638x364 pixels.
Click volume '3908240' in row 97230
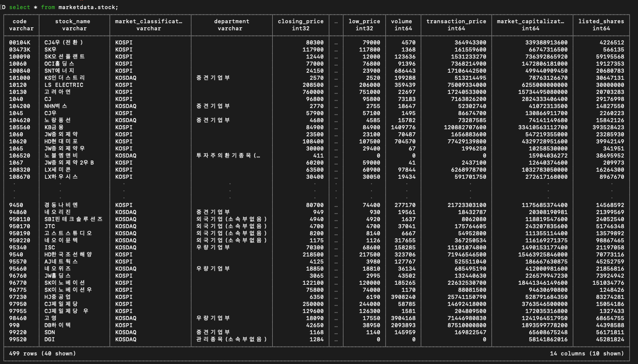point(403,297)
